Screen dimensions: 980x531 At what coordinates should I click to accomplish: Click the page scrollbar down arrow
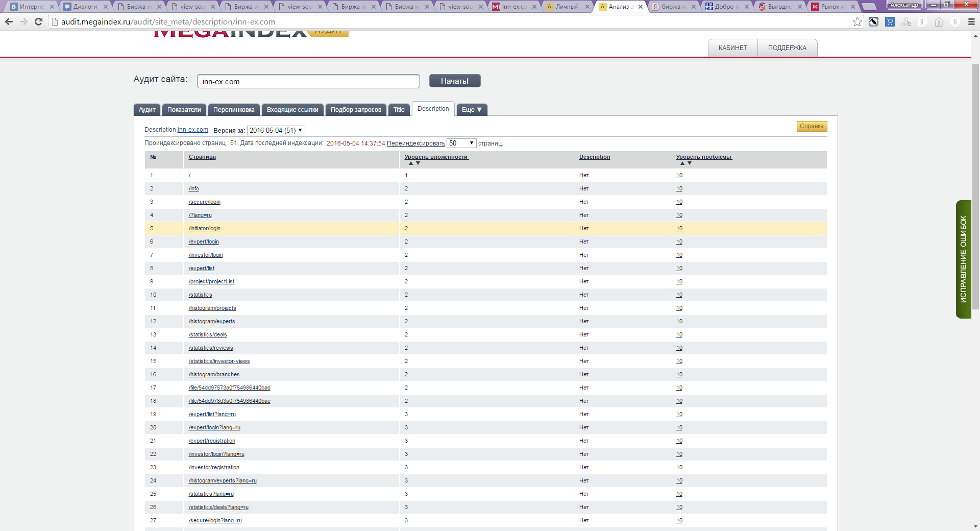[x=975, y=526]
